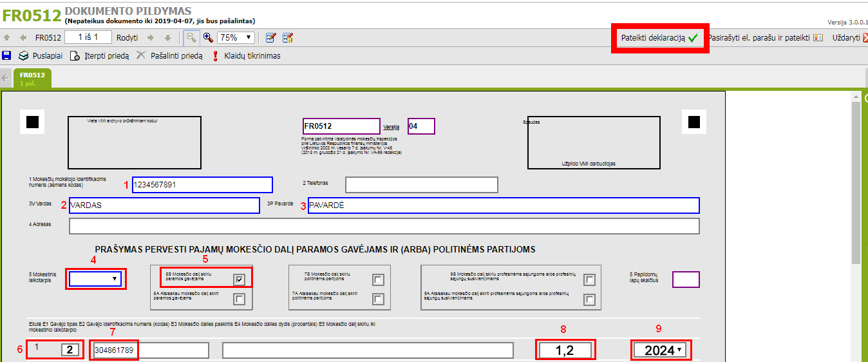Click the red exclamation Klaidų tikrinimas icon
Image resolution: width=868 pixels, height=362 pixels.
216,56
